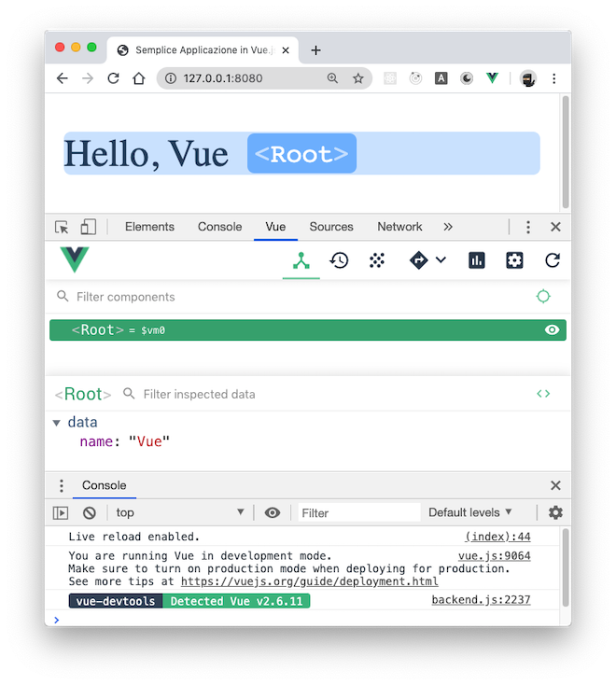The image size is (616, 685).
Task: Collapse the data section triangle
Action: tap(57, 423)
